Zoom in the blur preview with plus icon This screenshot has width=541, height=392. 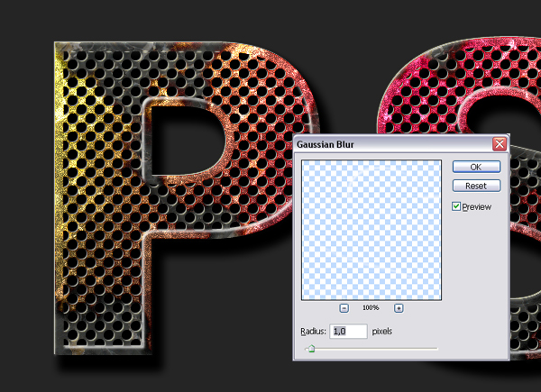[399, 308]
